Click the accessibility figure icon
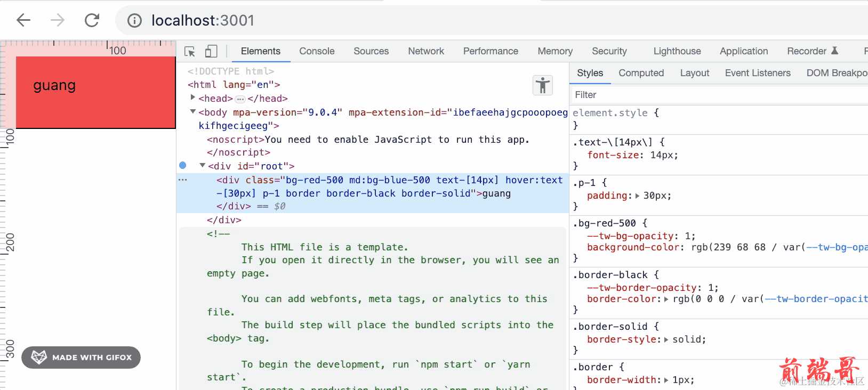This screenshot has width=868, height=390. click(542, 85)
